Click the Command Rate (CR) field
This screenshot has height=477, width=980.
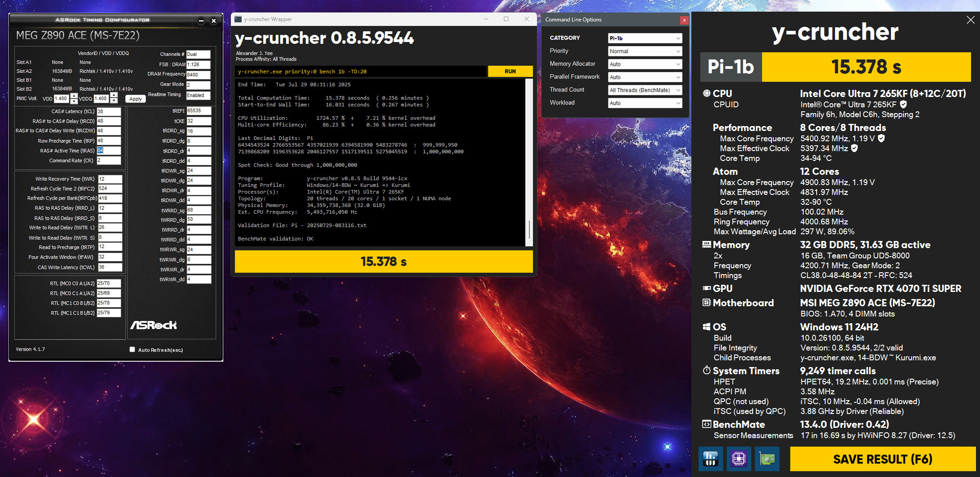[x=109, y=160]
